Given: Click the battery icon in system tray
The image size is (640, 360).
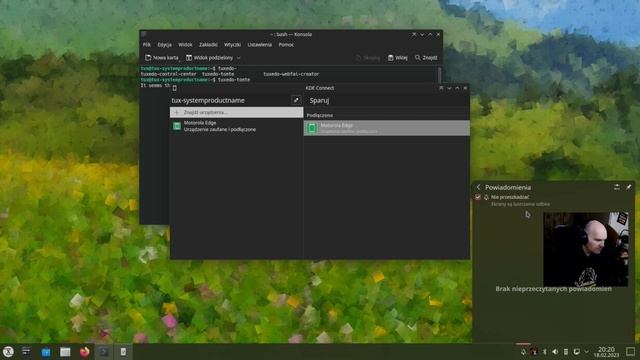Looking at the screenshot, I should click(566, 351).
